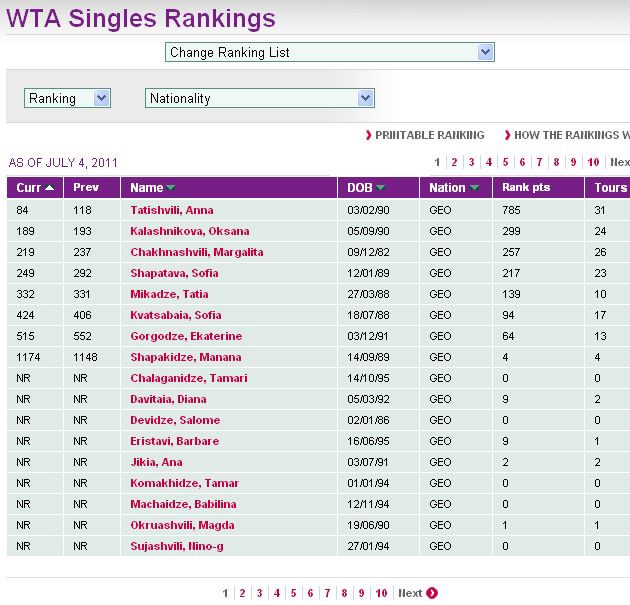Image resolution: width=630 pixels, height=605 pixels.
Task: Open Eristavi, Barbare player profile
Action: tap(174, 441)
